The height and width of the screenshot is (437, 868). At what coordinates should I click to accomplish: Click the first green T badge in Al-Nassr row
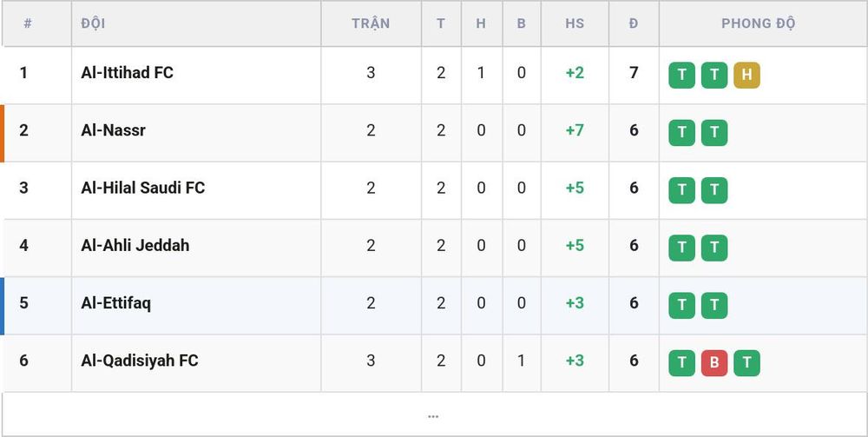681,133
